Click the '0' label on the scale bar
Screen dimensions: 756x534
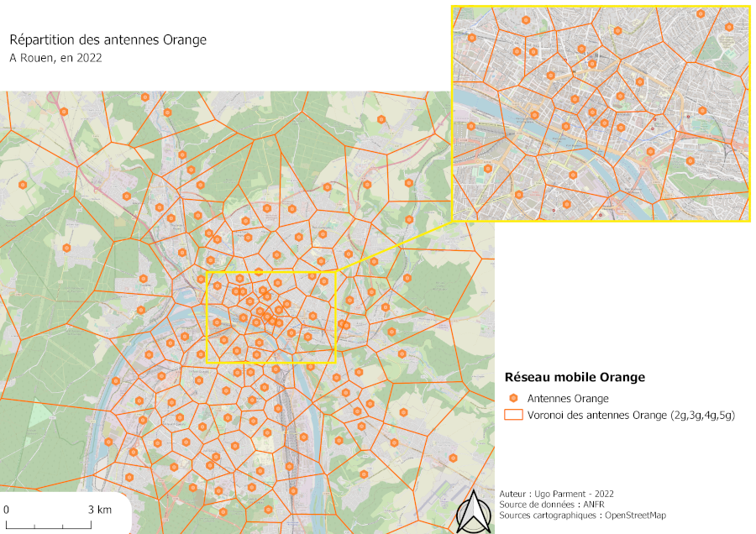click(x=6, y=510)
